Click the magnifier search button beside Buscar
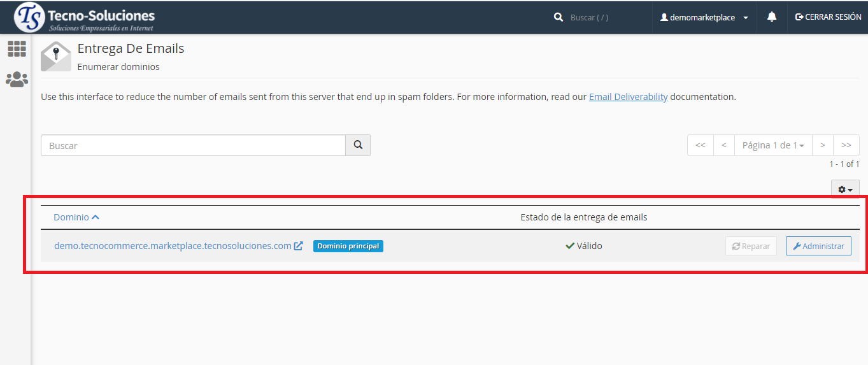The width and height of the screenshot is (868, 365). pos(358,145)
